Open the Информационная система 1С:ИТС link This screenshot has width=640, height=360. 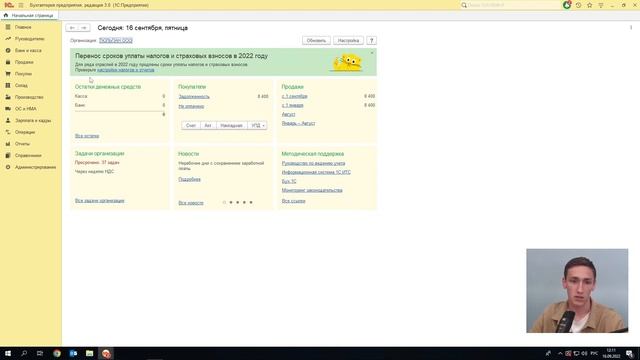point(316,172)
